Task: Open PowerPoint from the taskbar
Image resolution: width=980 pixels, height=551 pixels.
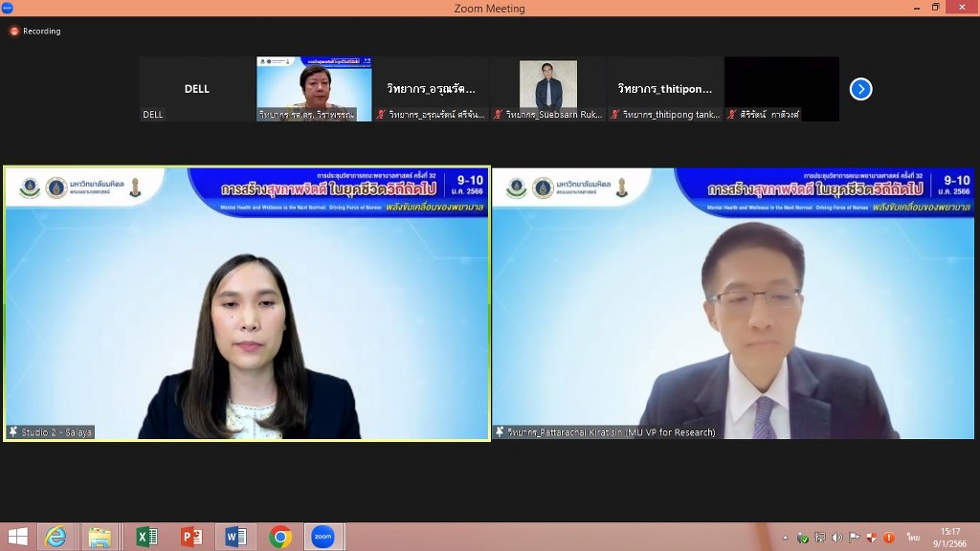Action: 191,537
